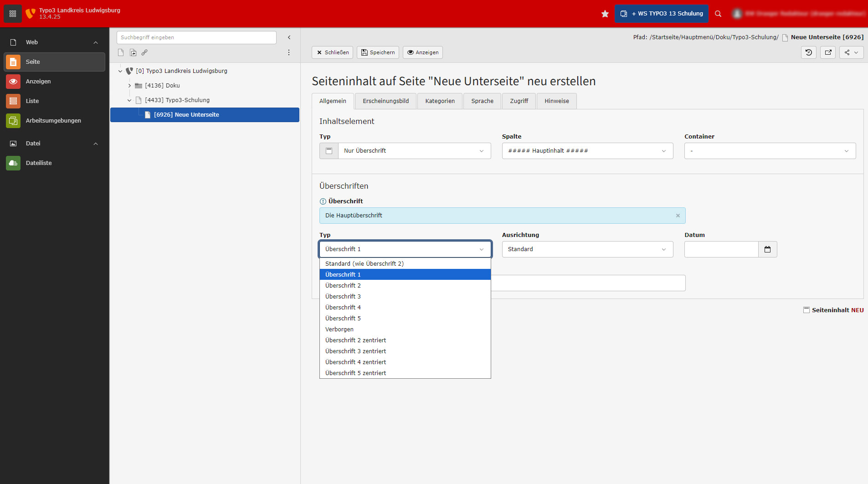Image resolution: width=868 pixels, height=484 pixels.
Task: Expand the Doku tree node
Action: coord(129,86)
